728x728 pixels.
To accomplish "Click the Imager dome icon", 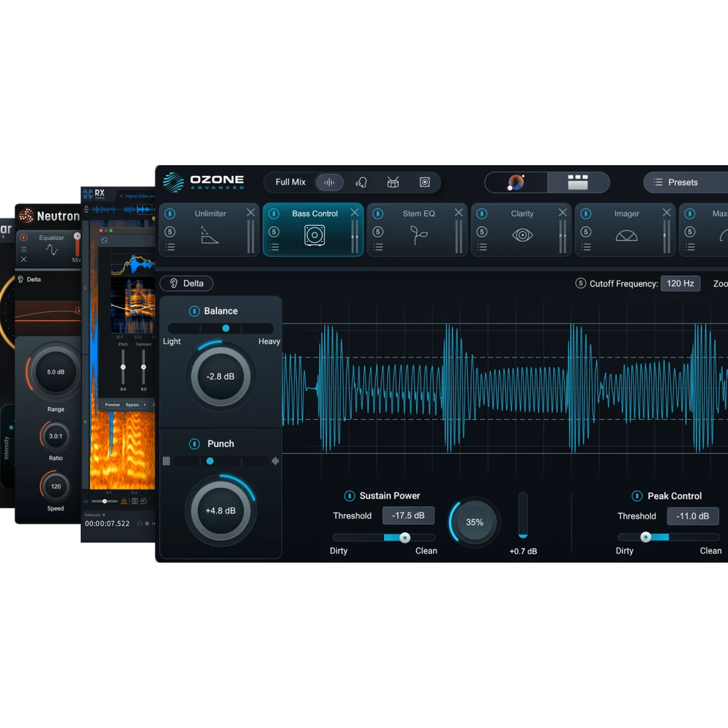I will pos(626,236).
